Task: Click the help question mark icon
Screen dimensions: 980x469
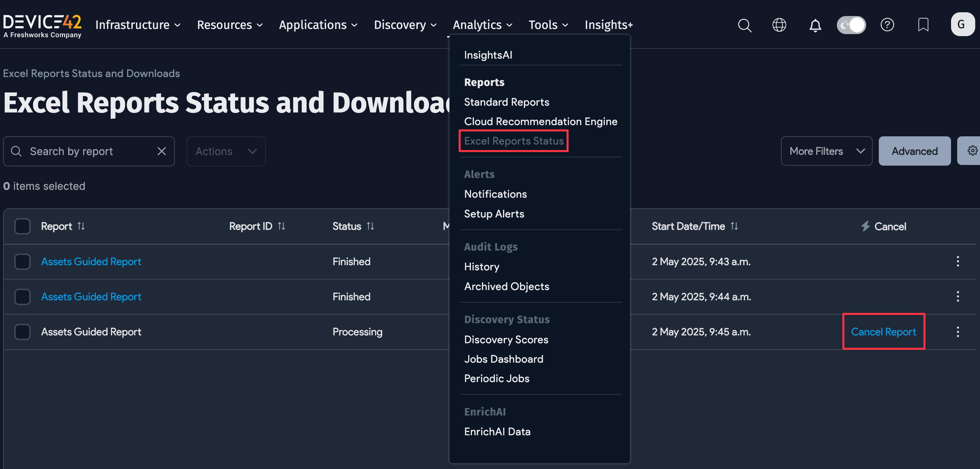Action: (x=887, y=25)
